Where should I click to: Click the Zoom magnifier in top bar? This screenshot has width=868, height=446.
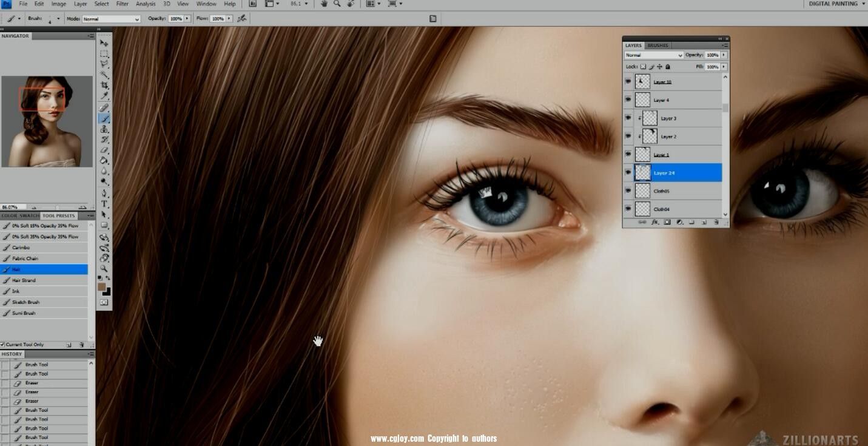337,4
